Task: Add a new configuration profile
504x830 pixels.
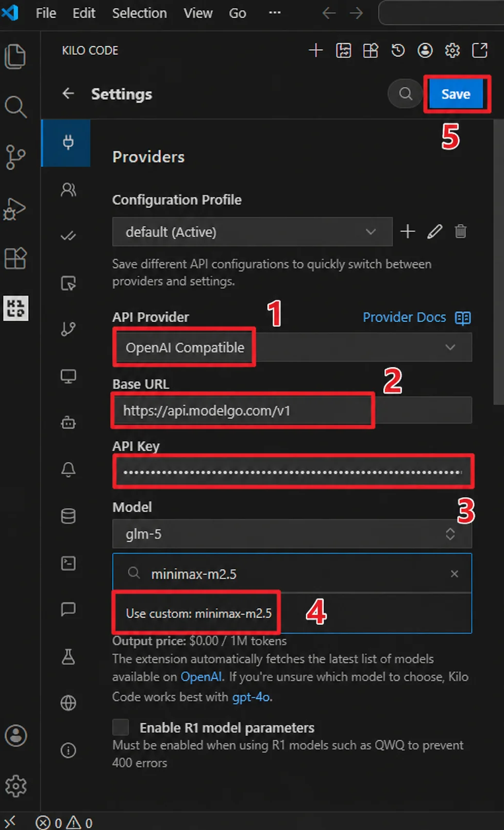Action: pyautogui.click(x=408, y=231)
